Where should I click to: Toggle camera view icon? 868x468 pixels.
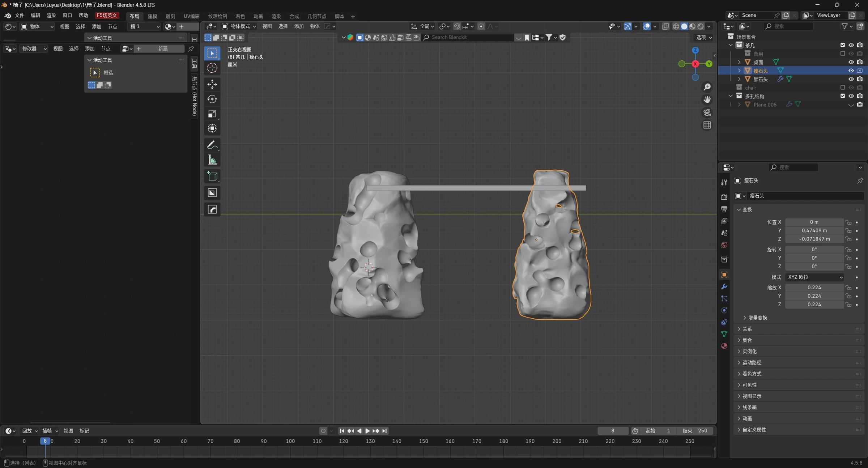(707, 112)
